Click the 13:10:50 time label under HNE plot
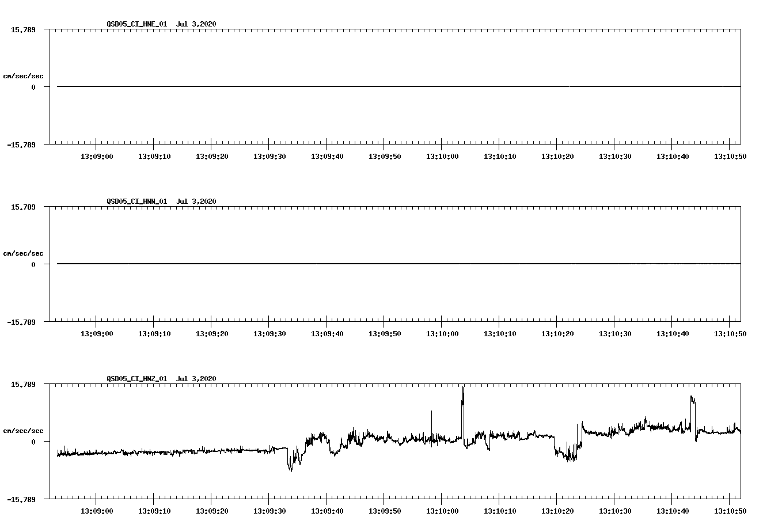This screenshot has height=532, width=782. click(730, 156)
